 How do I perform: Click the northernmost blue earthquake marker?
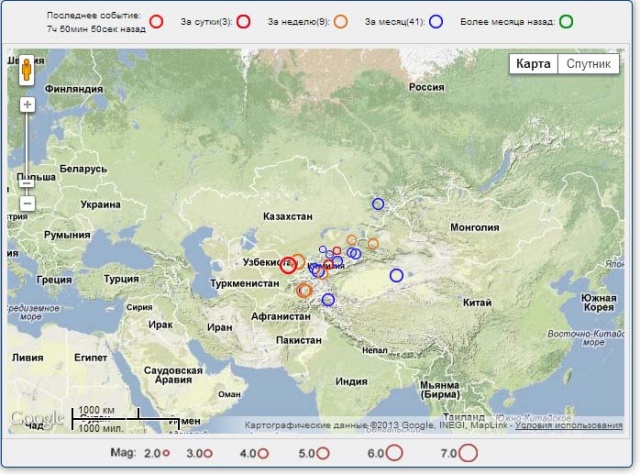378,204
